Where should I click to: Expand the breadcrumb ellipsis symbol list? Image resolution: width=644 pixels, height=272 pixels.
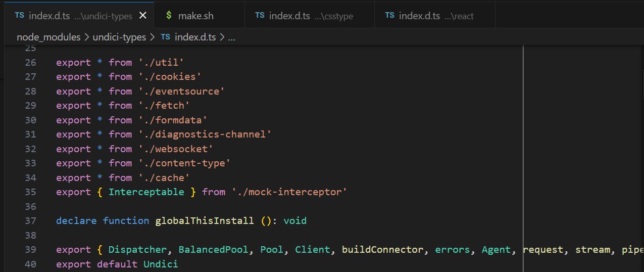pos(232,37)
